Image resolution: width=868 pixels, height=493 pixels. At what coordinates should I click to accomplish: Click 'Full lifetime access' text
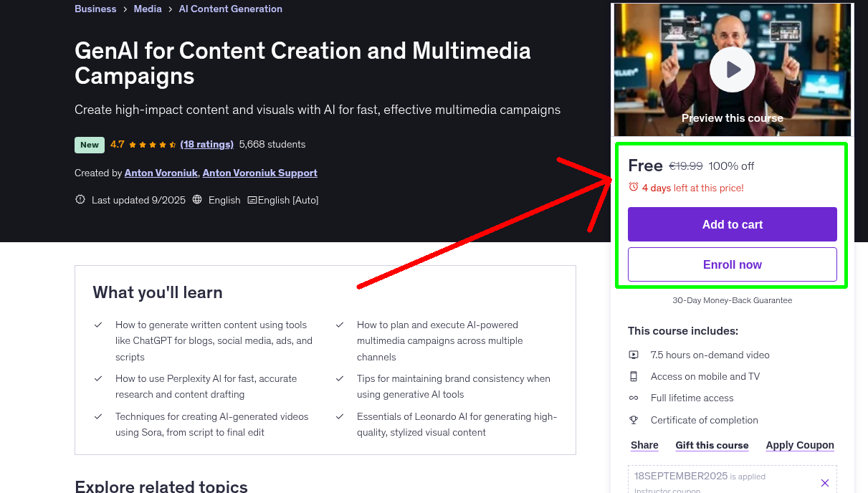[692, 398]
